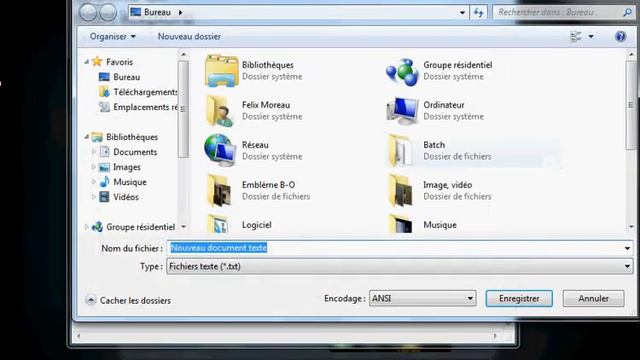
Task: Select the Logiciel folder icon
Action: [219, 224]
